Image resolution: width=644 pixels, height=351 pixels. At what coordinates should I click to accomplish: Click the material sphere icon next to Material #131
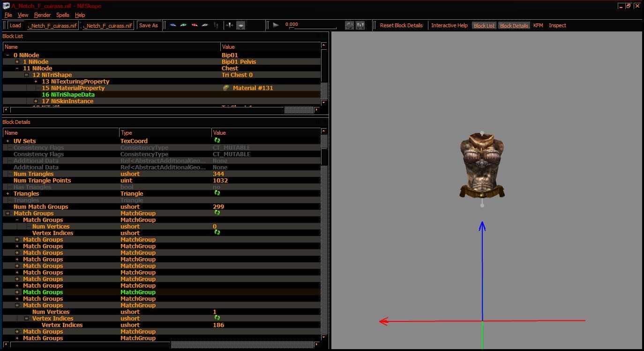point(226,88)
